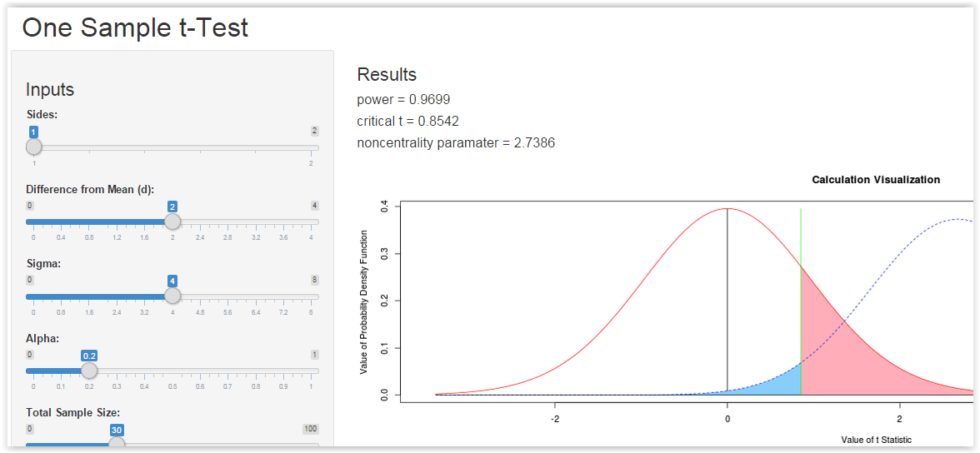This screenshot has height=453, width=980.
Task: Click the max label 4 of Difference slider
Action: 314,205
